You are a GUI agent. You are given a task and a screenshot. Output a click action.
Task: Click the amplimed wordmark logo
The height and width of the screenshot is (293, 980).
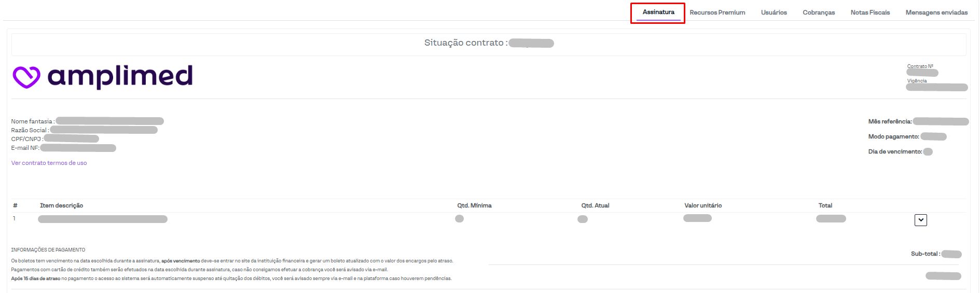click(x=120, y=76)
